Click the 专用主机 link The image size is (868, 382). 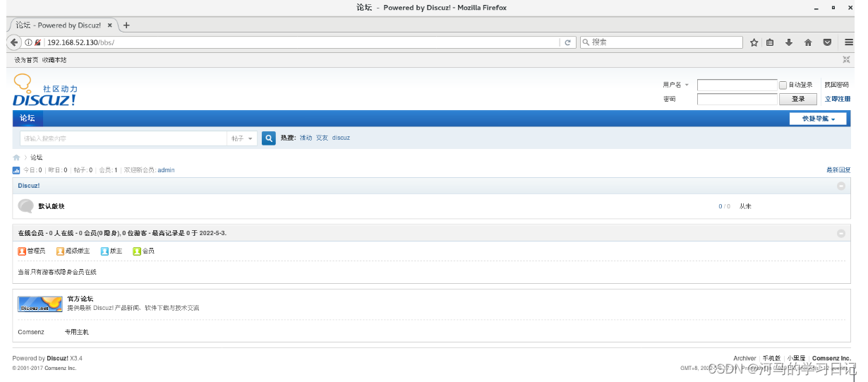[x=77, y=332]
